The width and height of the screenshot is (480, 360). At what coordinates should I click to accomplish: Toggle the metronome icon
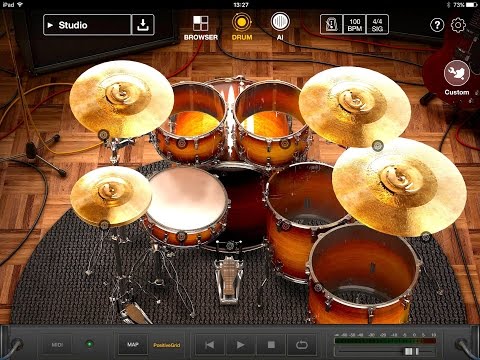[x=331, y=24]
